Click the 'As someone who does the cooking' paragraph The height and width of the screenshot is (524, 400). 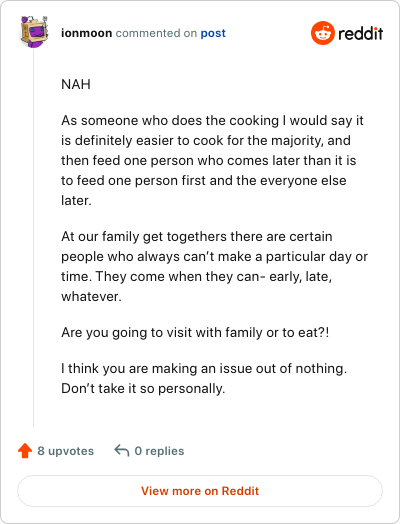[x=212, y=160]
